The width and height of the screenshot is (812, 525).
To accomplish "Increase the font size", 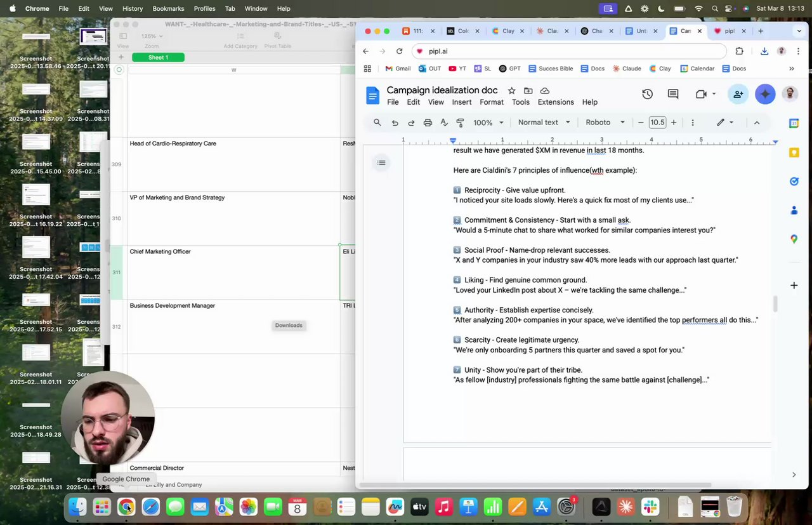I will [x=674, y=123].
